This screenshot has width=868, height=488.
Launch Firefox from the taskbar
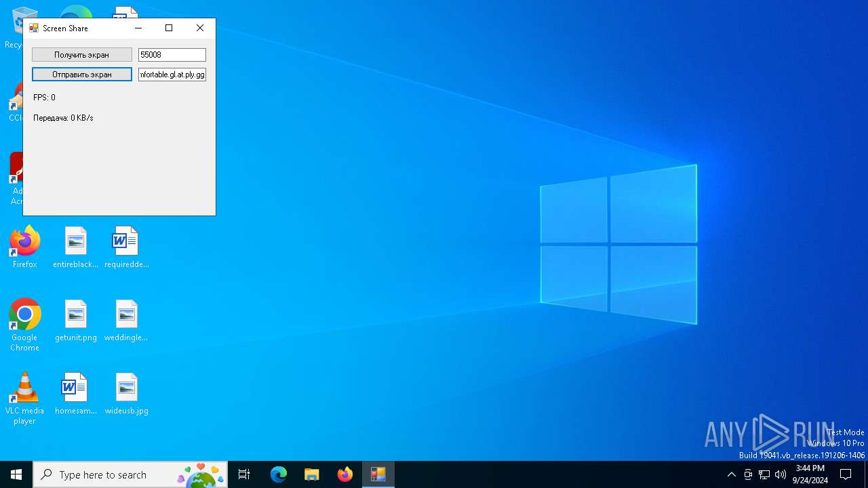click(x=345, y=474)
